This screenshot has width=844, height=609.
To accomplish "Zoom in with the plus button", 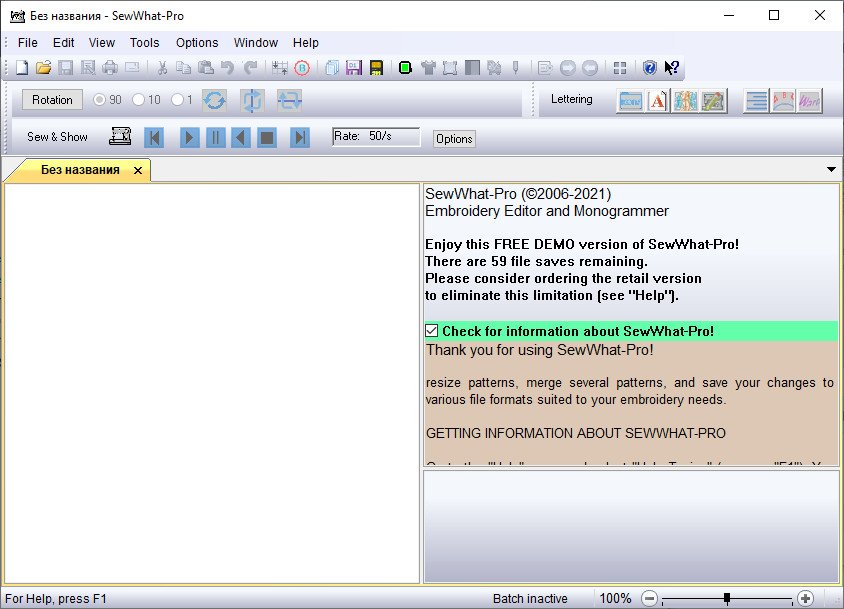I will [x=805, y=598].
